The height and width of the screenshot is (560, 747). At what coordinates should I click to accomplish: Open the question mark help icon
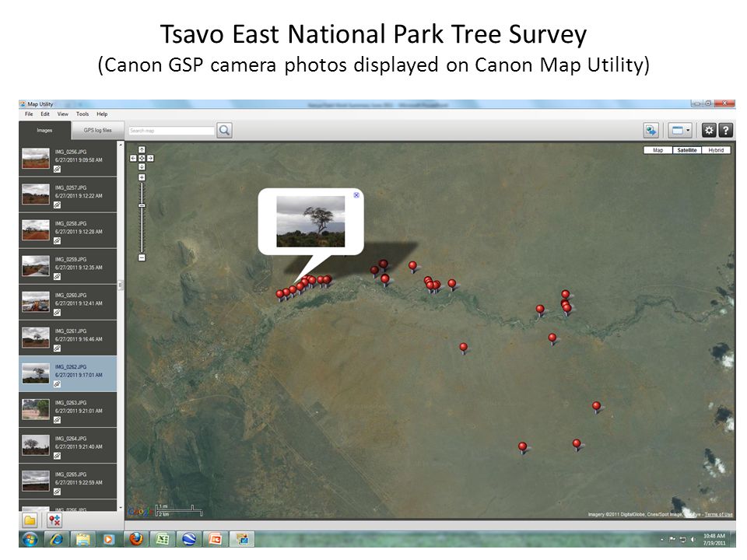[x=725, y=130]
